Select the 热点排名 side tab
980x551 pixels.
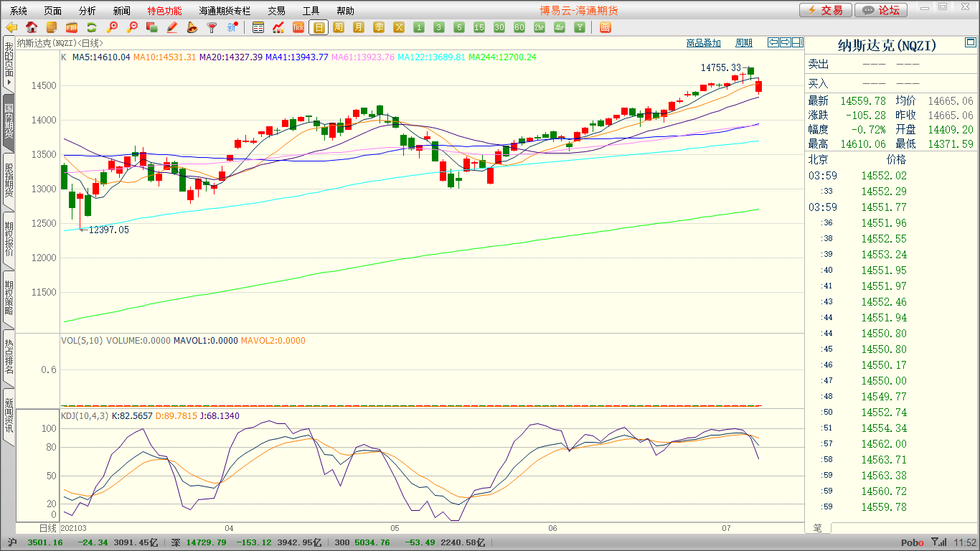click(9, 357)
